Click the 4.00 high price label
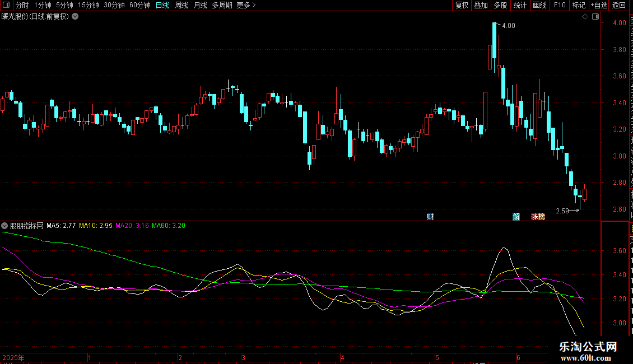633x364 pixels. 509,26
